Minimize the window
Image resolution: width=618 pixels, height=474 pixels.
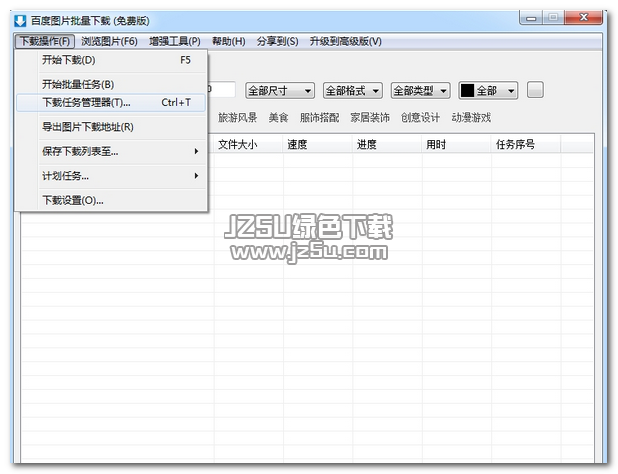pos(531,18)
